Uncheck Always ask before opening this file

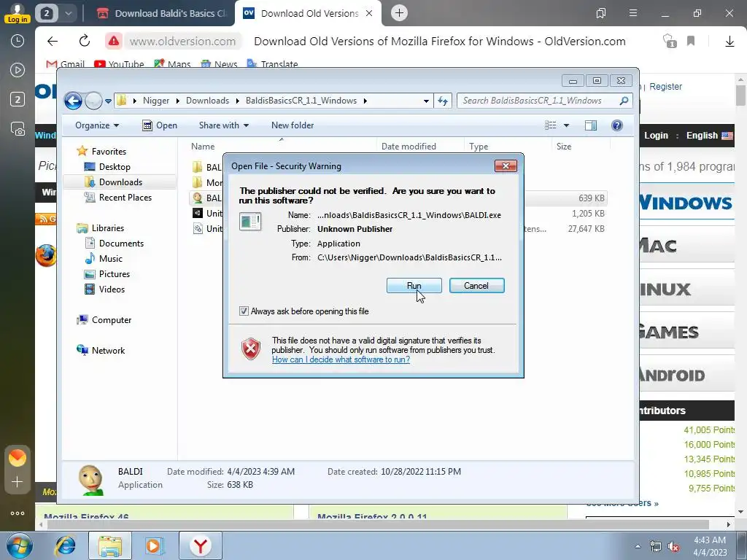click(x=244, y=311)
